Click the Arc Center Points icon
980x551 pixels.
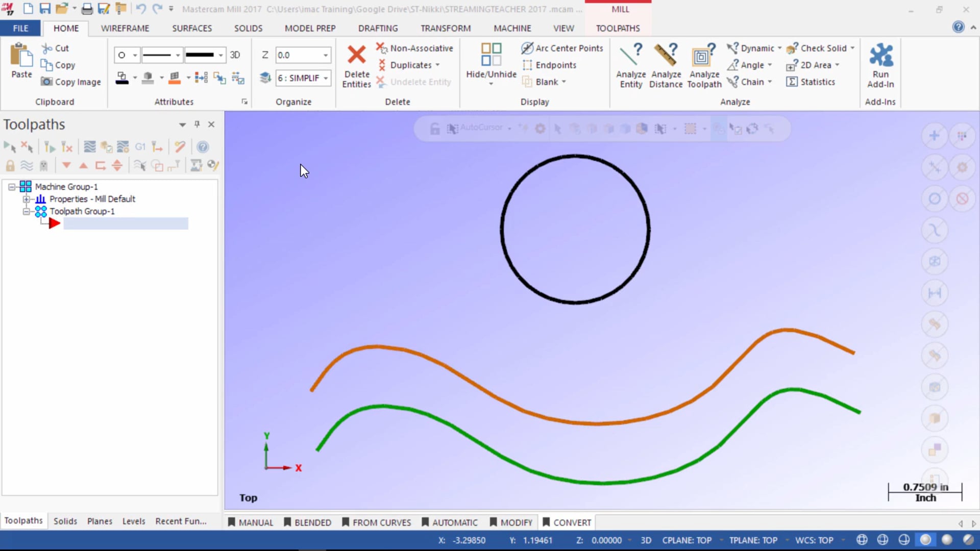tap(527, 48)
